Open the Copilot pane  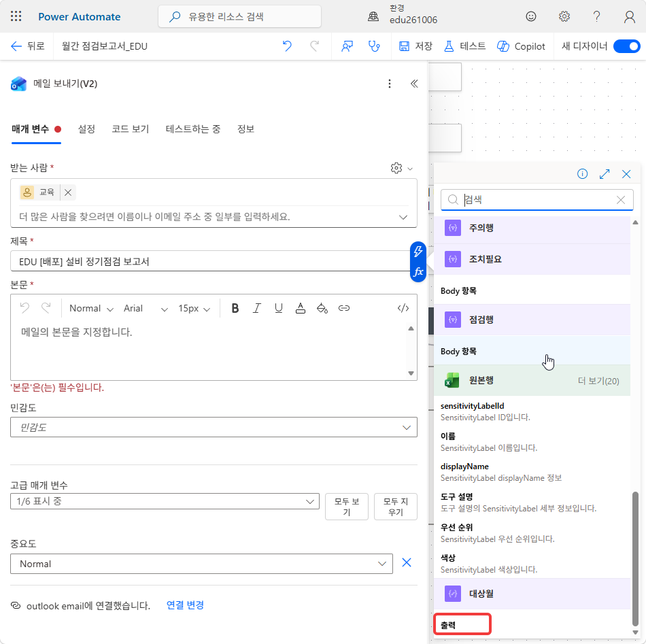(x=521, y=46)
